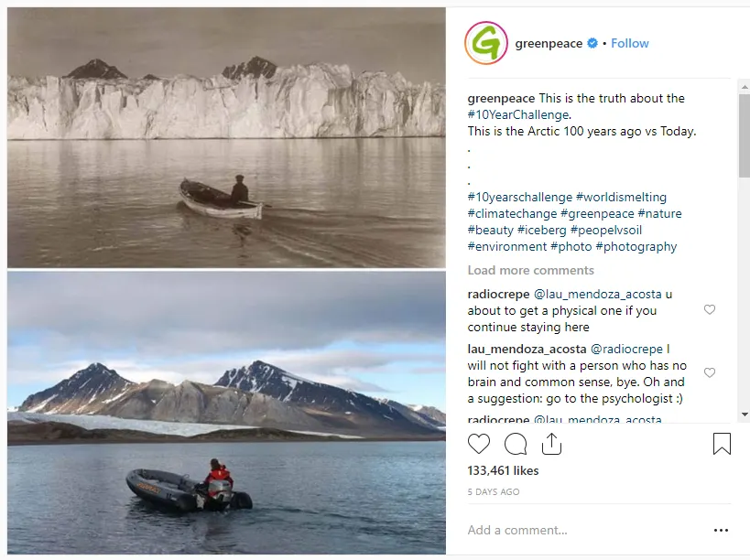Open the Greenpeace profile avatar

[x=486, y=43]
